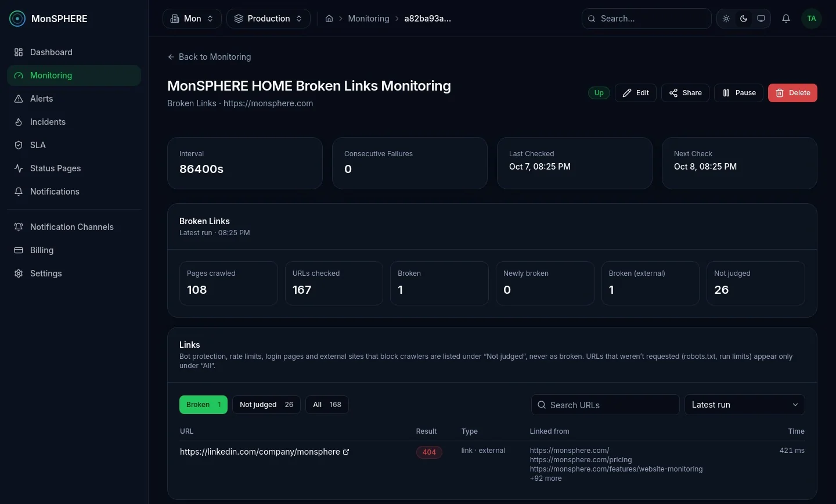Switch to dark theme moon icon
This screenshot has width=836, height=504.
[744, 19]
